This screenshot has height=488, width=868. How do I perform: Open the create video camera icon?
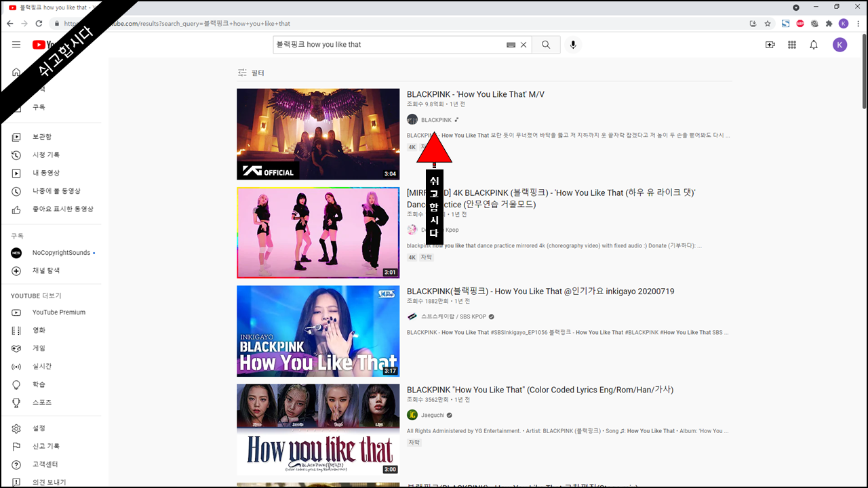[x=770, y=45]
